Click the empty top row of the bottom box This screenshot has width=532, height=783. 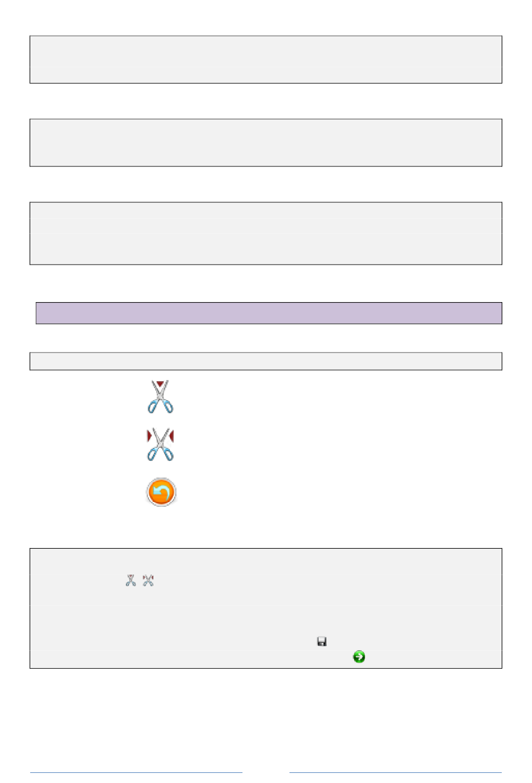tap(265, 560)
